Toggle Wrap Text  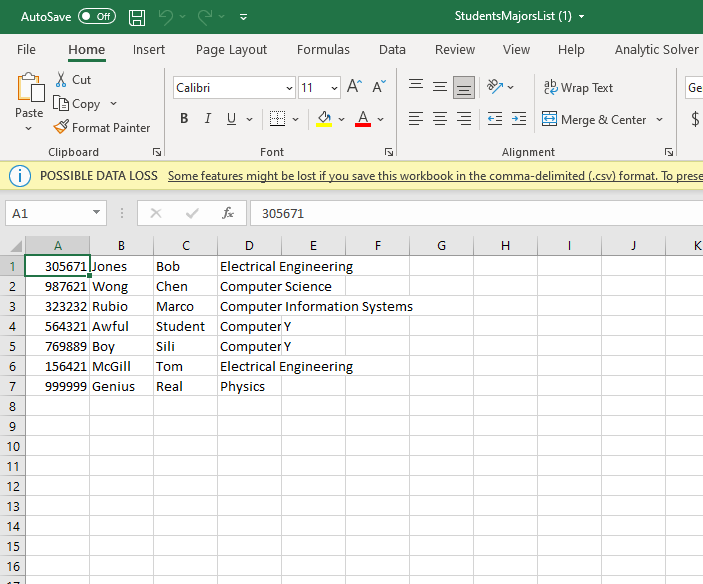tap(578, 87)
